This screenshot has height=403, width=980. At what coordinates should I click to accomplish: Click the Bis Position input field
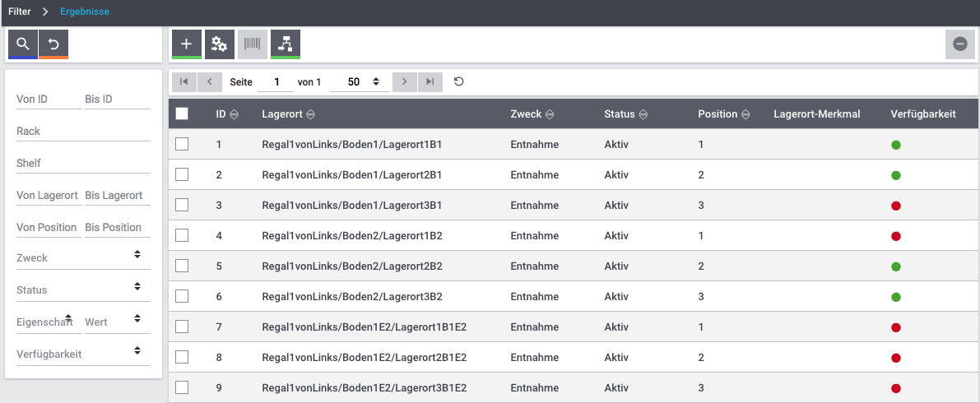pyautogui.click(x=118, y=228)
